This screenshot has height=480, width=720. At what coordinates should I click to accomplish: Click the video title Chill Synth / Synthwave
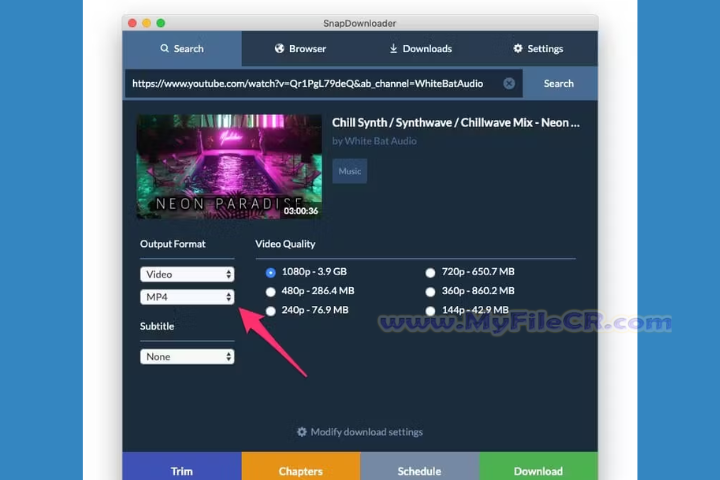click(x=456, y=123)
